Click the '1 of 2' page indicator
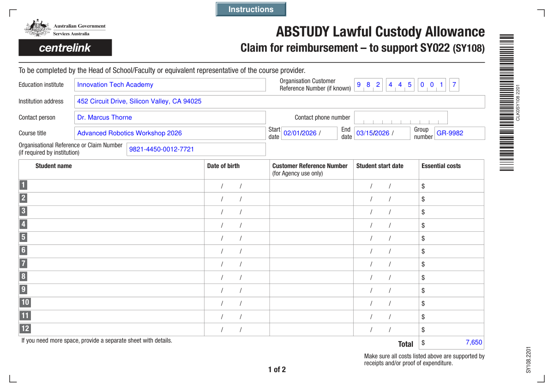Viewport: 554px width, 392px height. coord(277,369)
